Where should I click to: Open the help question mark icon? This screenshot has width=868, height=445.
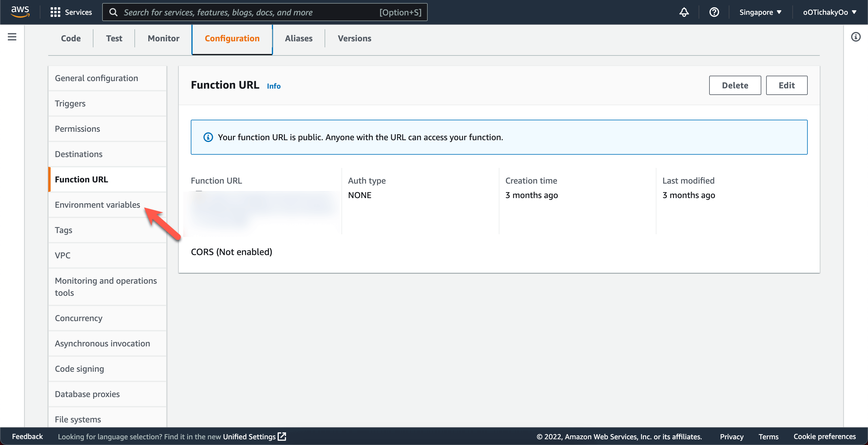[x=714, y=12]
